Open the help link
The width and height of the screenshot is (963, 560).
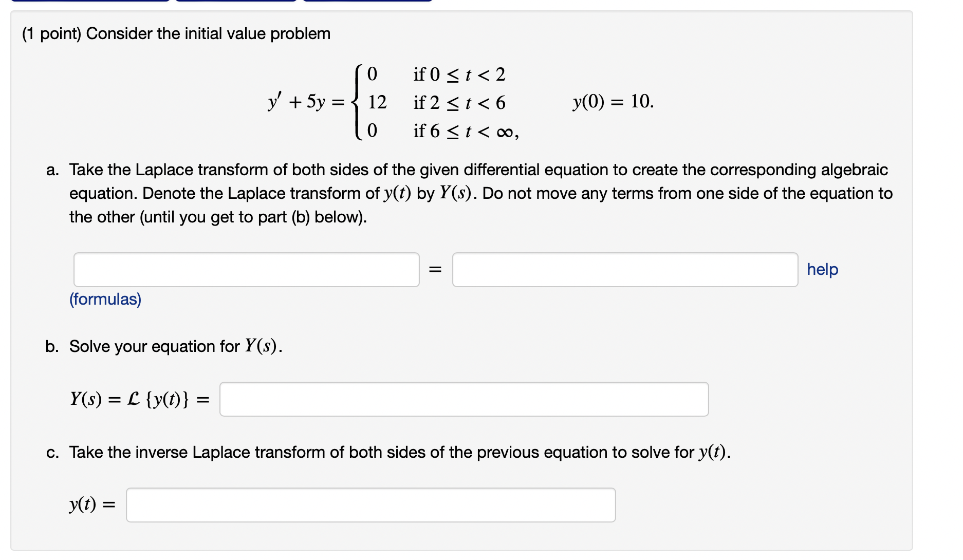(x=822, y=269)
